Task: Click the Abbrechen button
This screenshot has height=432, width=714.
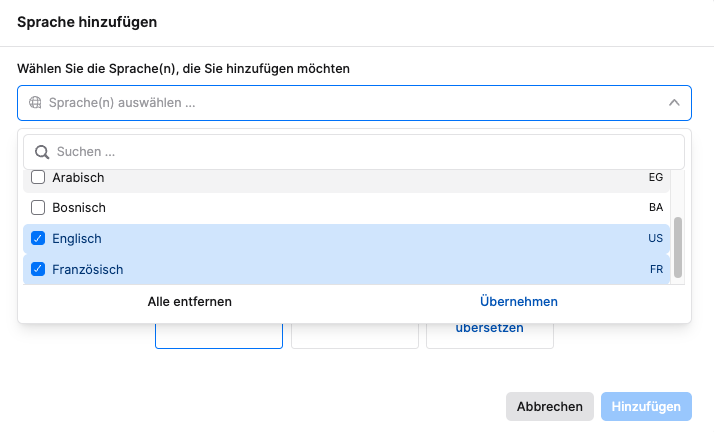Action: [550, 407]
